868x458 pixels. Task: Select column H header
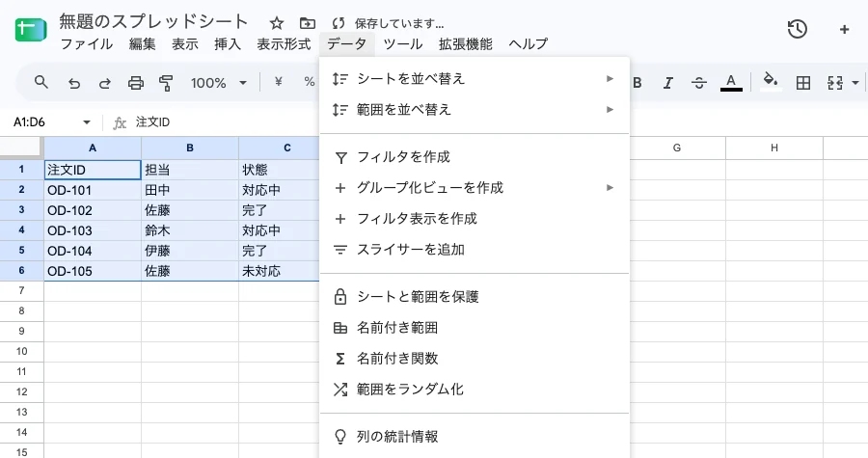point(774,148)
